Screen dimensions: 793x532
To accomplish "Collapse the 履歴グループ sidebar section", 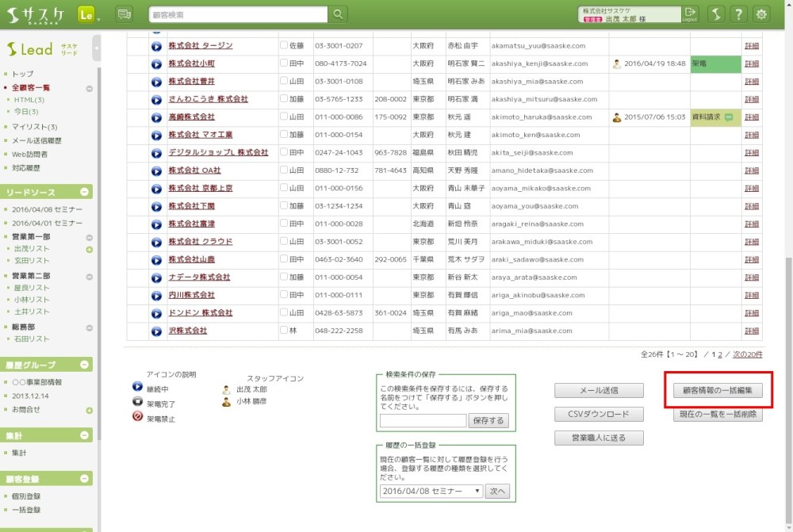I will (x=84, y=365).
